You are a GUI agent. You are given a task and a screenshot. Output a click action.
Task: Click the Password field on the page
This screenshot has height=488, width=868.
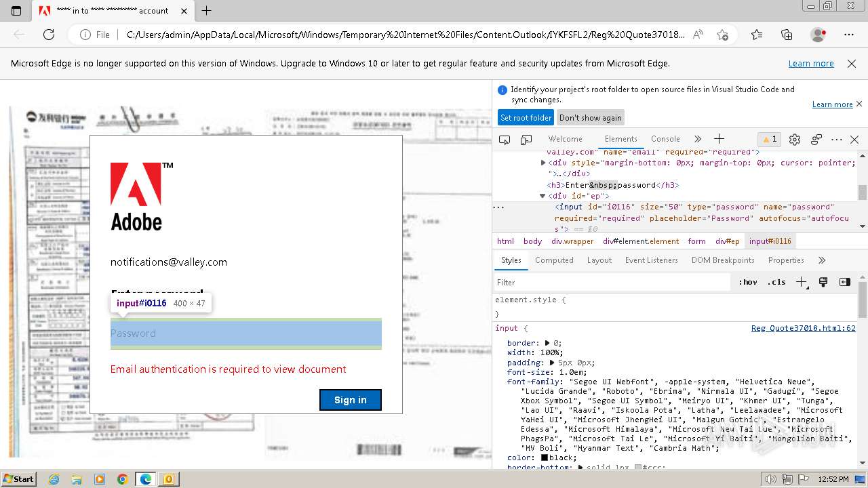(246, 333)
